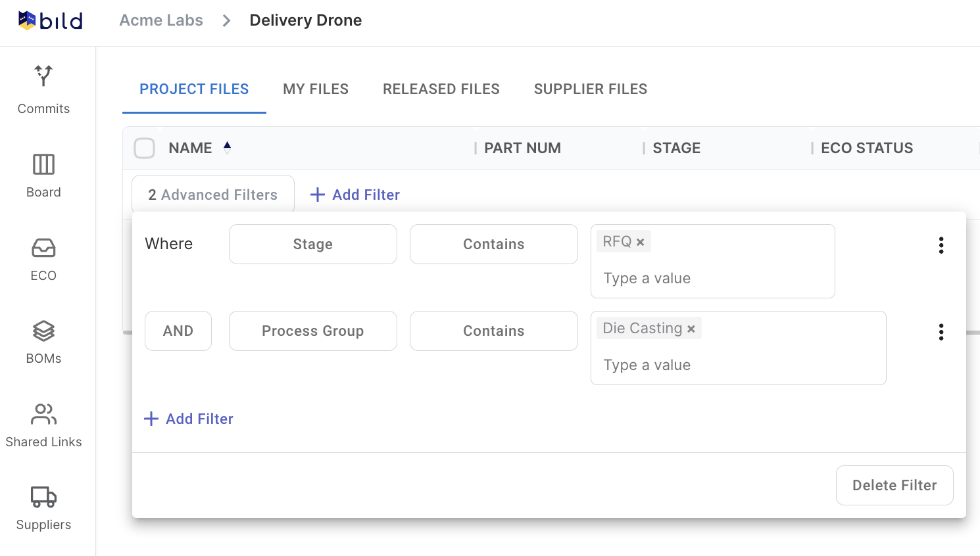Open the Commits view
This screenshot has width=980, height=556.
[x=43, y=89]
